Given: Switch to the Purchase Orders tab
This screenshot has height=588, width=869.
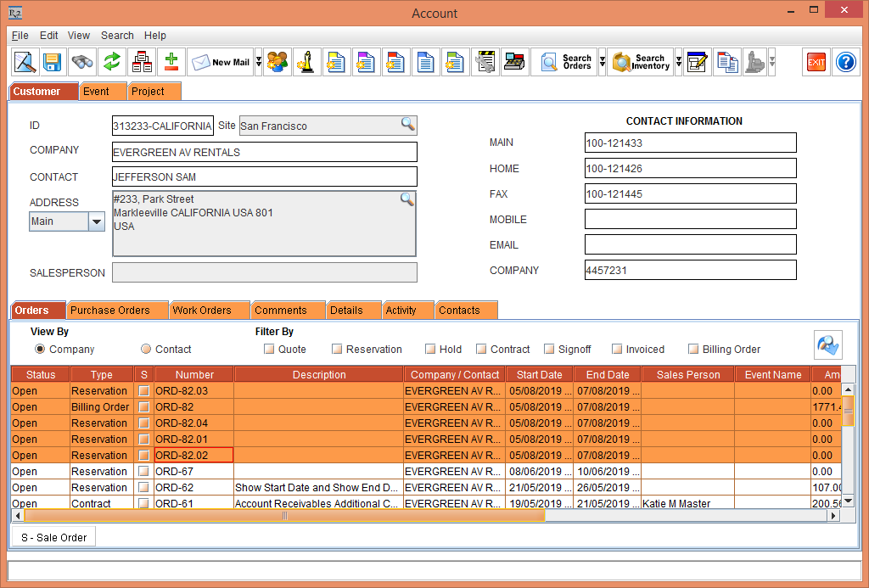Looking at the screenshot, I should [x=110, y=311].
